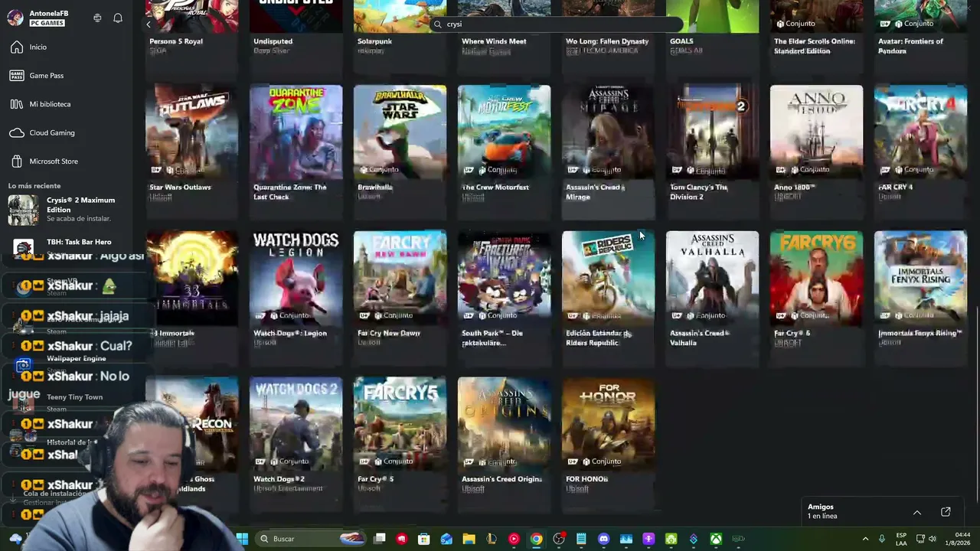Viewport: 980px width, 551px height.
Task: Click the microphone icon in the system tray
Action: pyautogui.click(x=882, y=539)
